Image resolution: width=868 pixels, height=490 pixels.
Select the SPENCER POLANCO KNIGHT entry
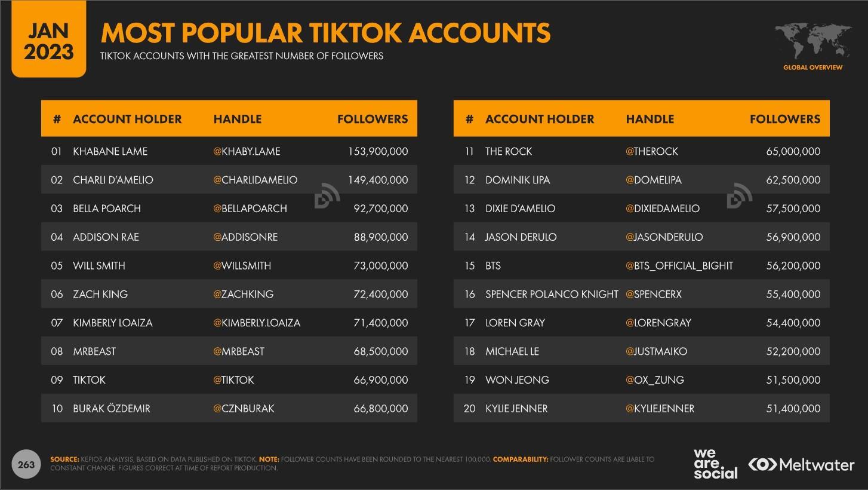coord(642,294)
